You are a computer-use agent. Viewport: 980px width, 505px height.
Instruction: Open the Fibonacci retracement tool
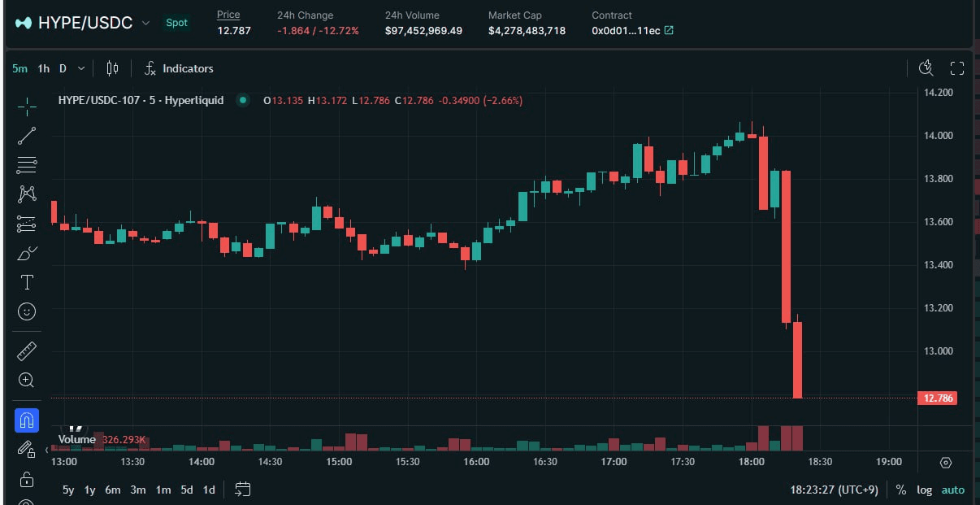point(27,165)
